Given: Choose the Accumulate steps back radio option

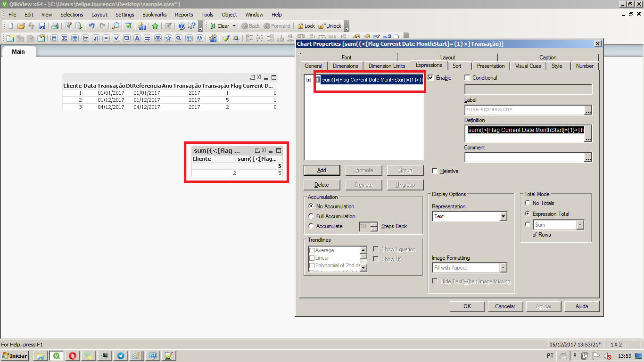Looking at the screenshot, I should 311,226.
